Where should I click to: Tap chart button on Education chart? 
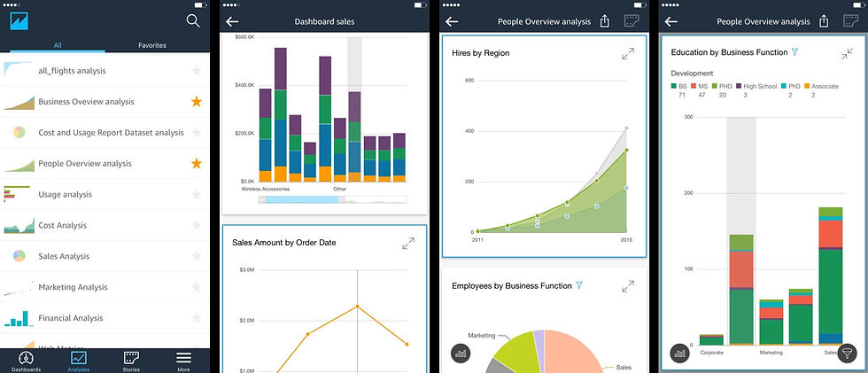[x=680, y=354]
